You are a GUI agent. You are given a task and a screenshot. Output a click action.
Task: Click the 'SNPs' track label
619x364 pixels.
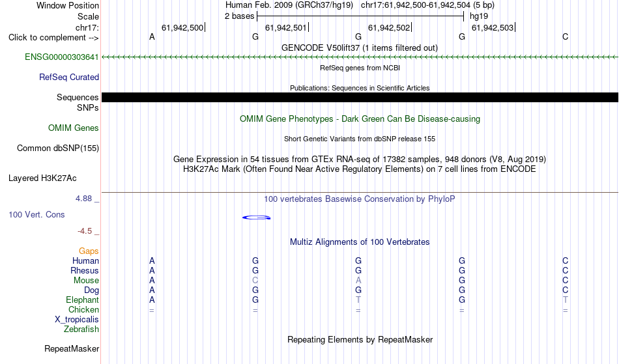(x=88, y=107)
